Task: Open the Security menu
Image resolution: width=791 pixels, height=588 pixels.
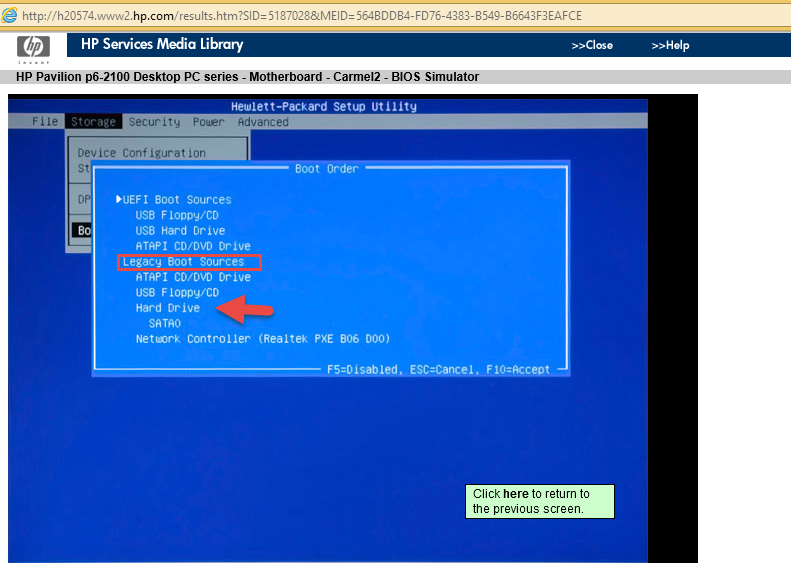Action: [x=154, y=122]
